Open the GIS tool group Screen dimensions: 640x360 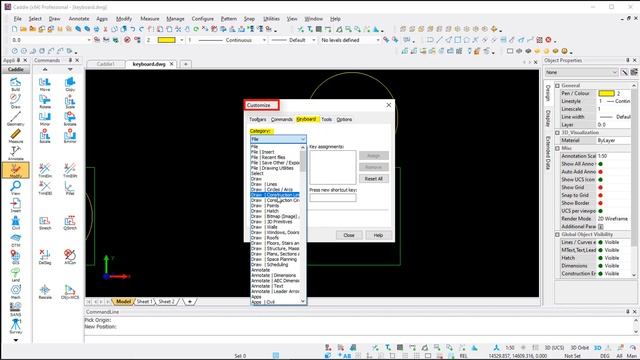[x=16, y=257]
